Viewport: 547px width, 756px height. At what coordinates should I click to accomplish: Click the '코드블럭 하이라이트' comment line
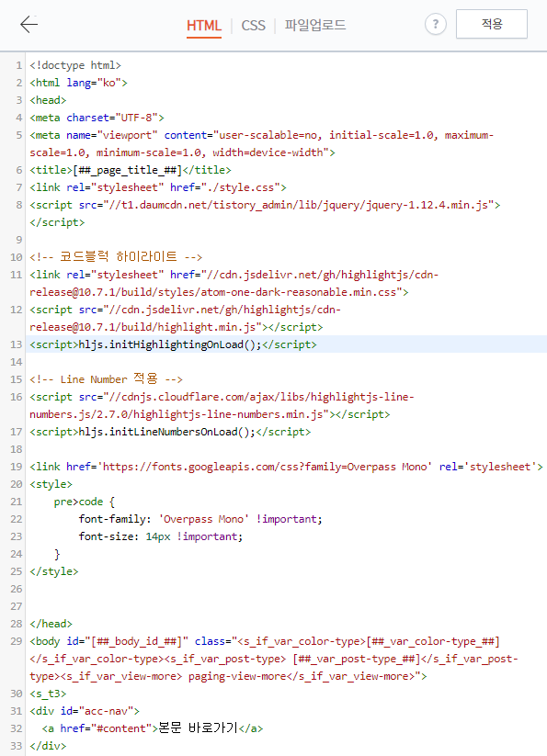[x=116, y=257]
